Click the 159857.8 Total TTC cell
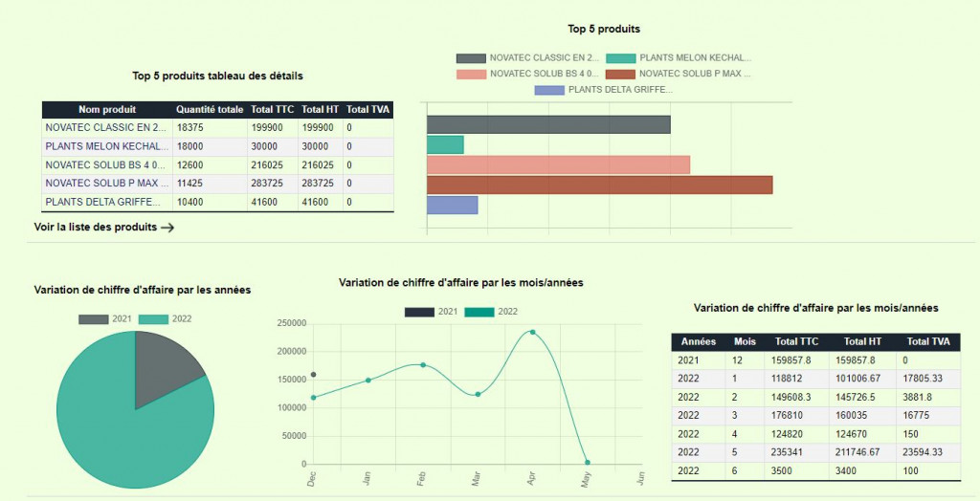The height and width of the screenshot is (501, 980). [x=797, y=360]
